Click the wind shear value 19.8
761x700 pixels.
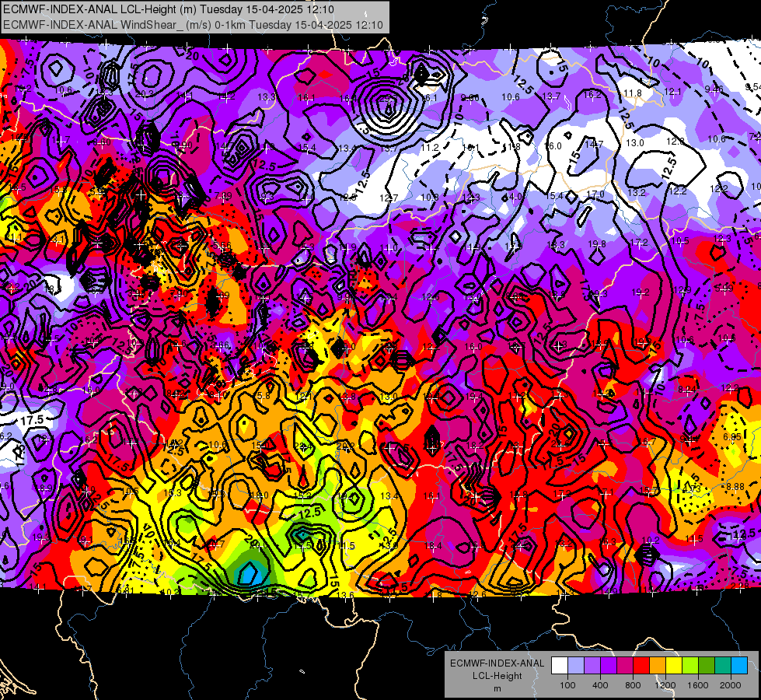point(597,244)
